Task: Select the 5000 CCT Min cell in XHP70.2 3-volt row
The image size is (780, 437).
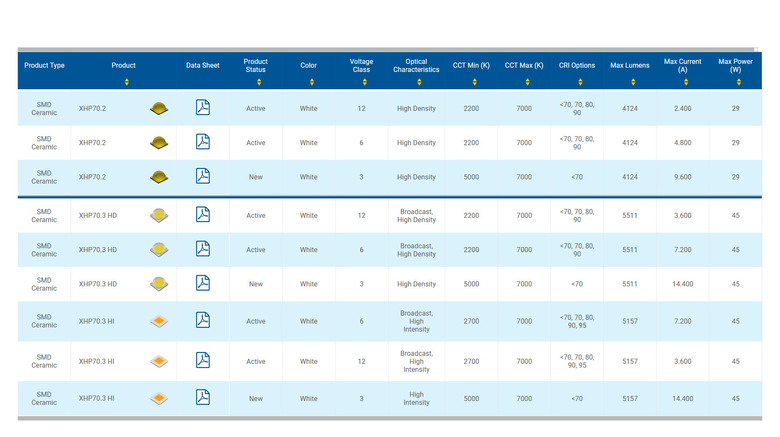Action: coord(471,177)
